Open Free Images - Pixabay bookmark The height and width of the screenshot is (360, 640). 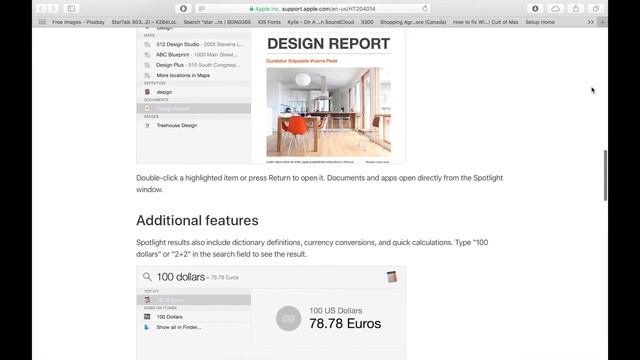click(x=78, y=22)
